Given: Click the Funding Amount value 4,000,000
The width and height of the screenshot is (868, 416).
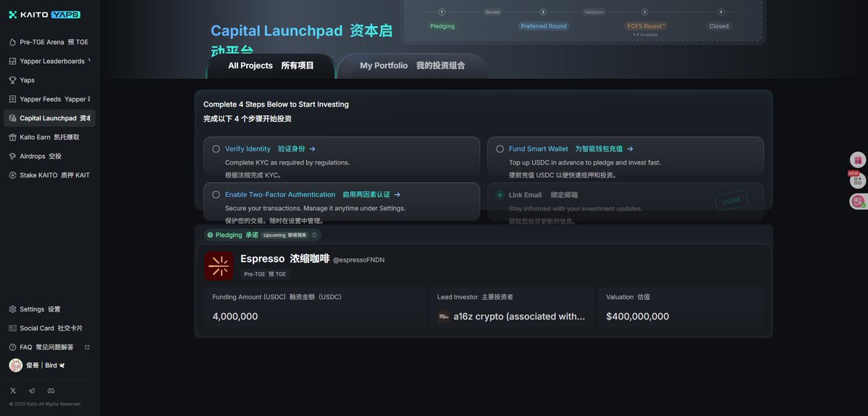Looking at the screenshot, I should (x=235, y=316).
